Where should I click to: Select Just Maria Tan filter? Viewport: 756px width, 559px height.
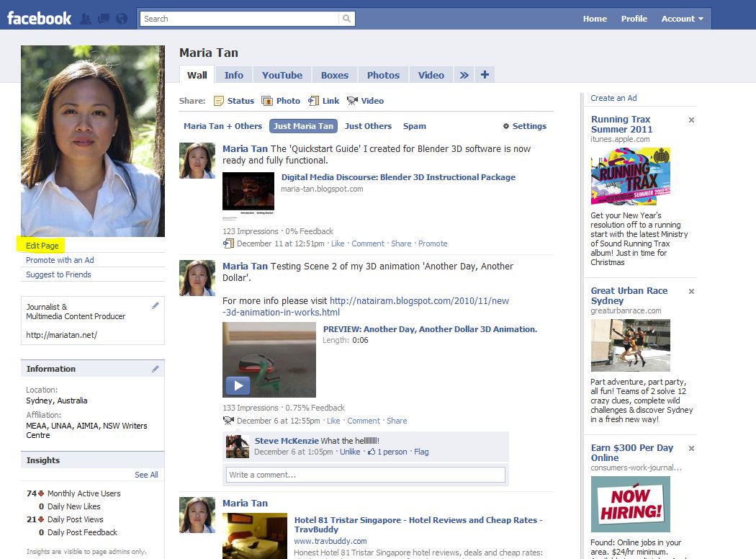pos(303,126)
